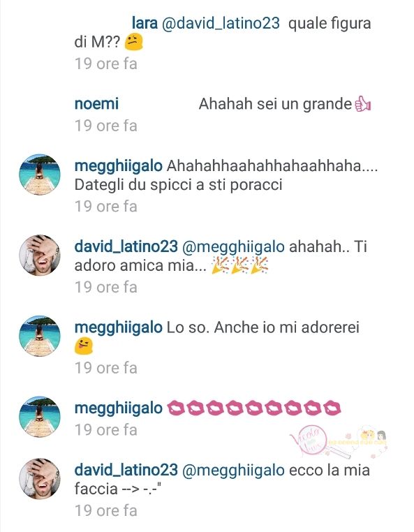Tap the winking tongue emoji under 'Lo so'
414x532 pixels.
point(84,346)
